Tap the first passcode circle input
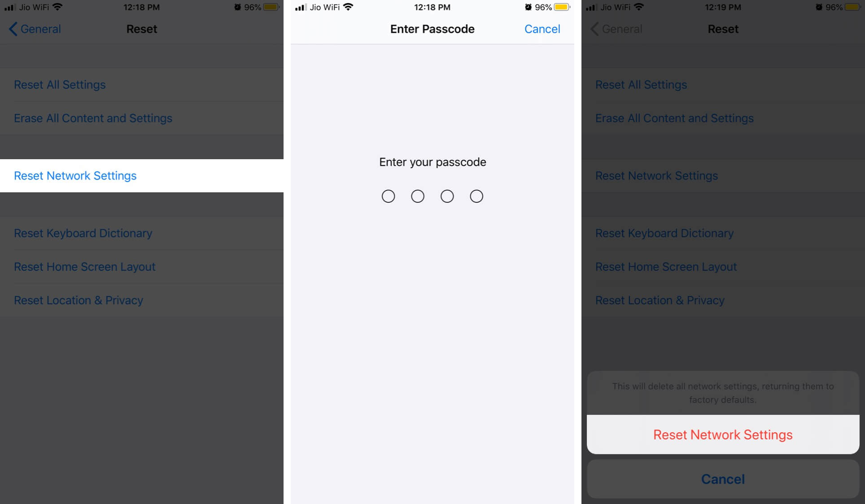This screenshot has height=504, width=865. (389, 195)
